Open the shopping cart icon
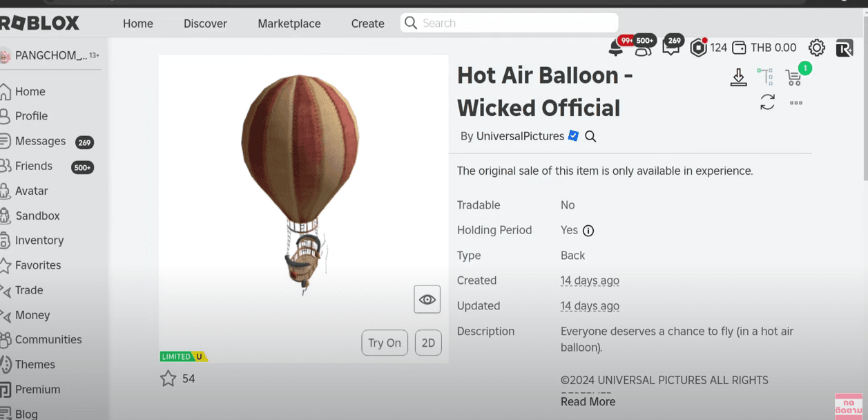This screenshot has width=868, height=420. [x=793, y=77]
